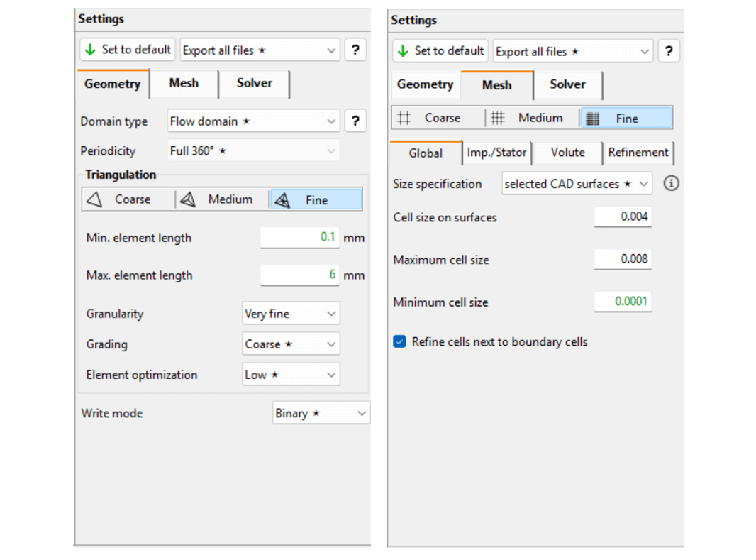Switch to Solver tab in the Mesh settings panel
This screenshot has height=560, width=756.
click(567, 85)
